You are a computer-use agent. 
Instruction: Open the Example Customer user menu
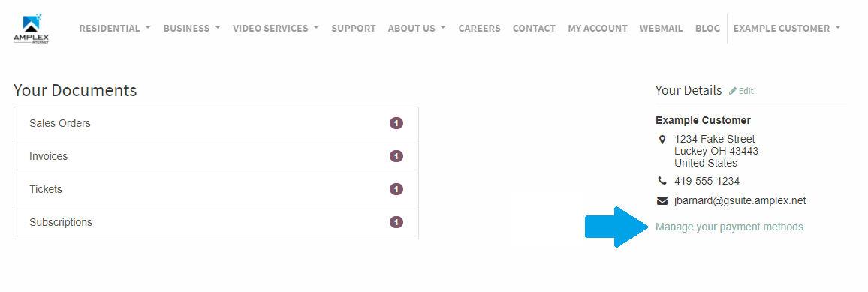tap(787, 29)
